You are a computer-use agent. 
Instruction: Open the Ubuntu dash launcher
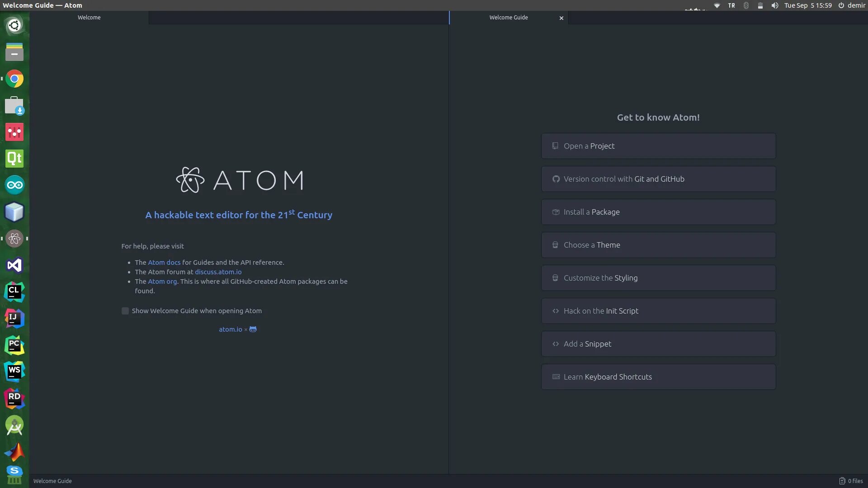(14, 25)
